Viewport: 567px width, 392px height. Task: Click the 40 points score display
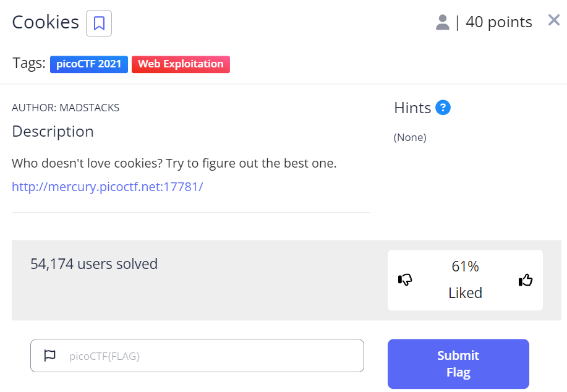point(499,22)
